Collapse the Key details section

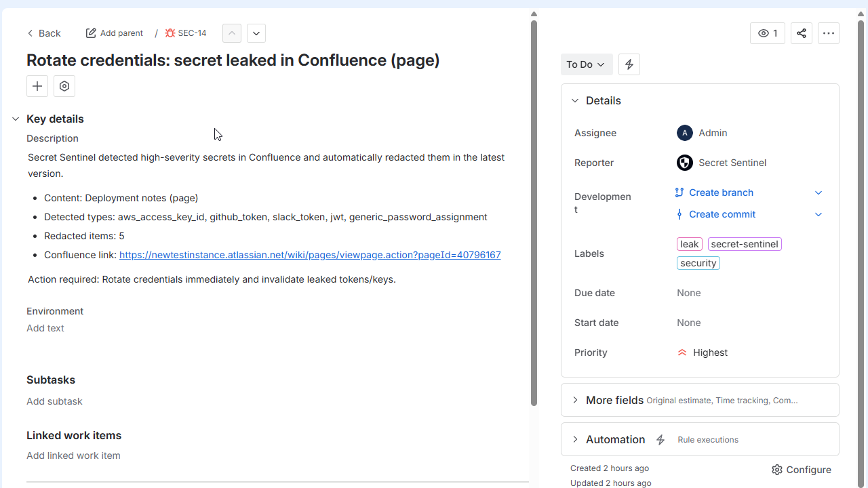pyautogui.click(x=16, y=119)
